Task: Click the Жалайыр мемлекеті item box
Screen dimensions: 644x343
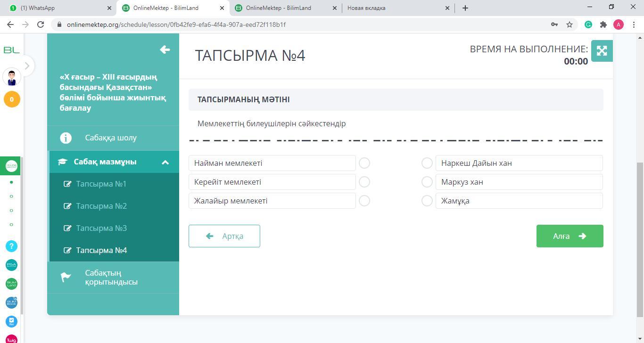Action: pyautogui.click(x=272, y=201)
